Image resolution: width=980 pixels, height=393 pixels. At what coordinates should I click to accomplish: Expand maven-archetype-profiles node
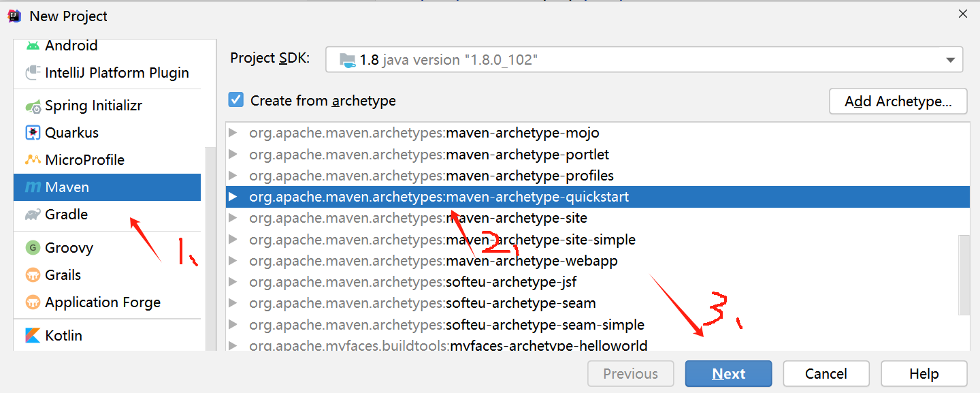(x=233, y=176)
